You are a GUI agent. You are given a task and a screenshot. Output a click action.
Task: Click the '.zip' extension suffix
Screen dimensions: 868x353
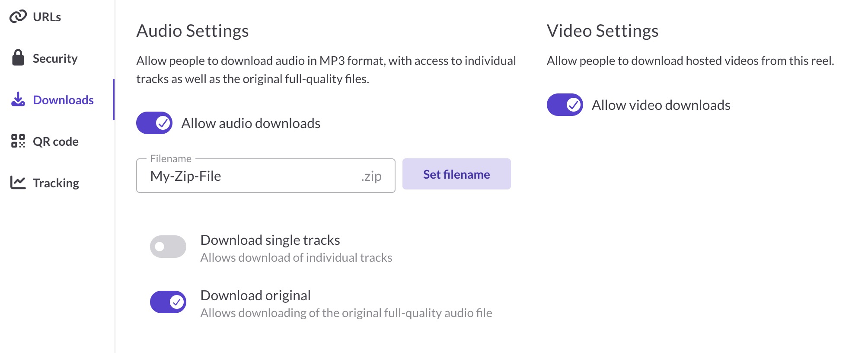371,176
